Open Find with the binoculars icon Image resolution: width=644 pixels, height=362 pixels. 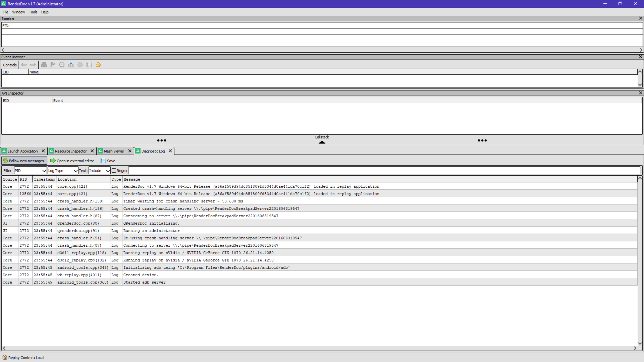[44, 65]
